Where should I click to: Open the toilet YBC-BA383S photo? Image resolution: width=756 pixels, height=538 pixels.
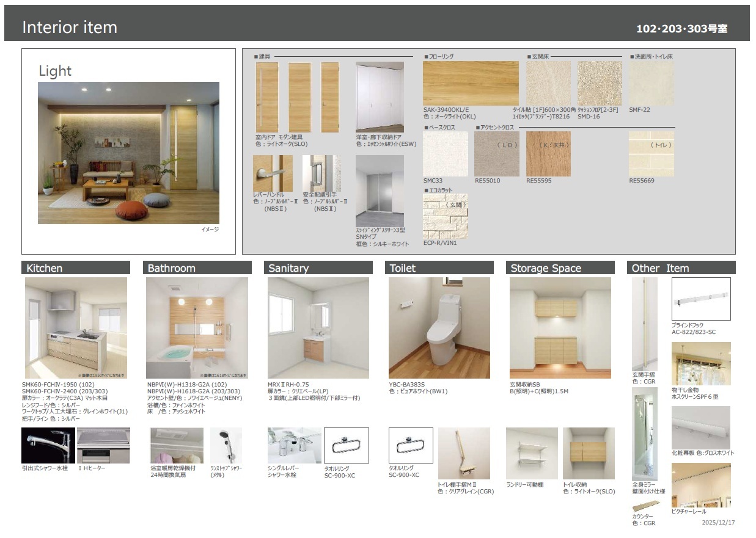(x=439, y=328)
